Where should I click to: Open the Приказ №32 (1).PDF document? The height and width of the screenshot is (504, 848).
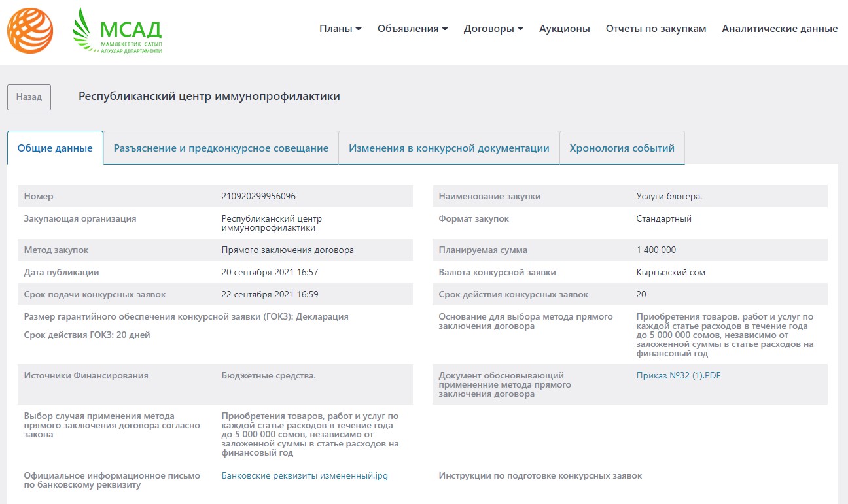click(x=678, y=376)
